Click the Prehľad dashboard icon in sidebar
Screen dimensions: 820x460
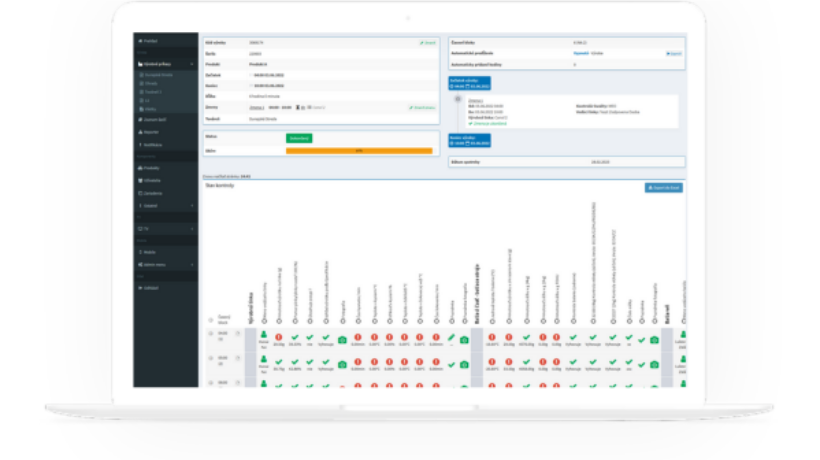pos(141,41)
